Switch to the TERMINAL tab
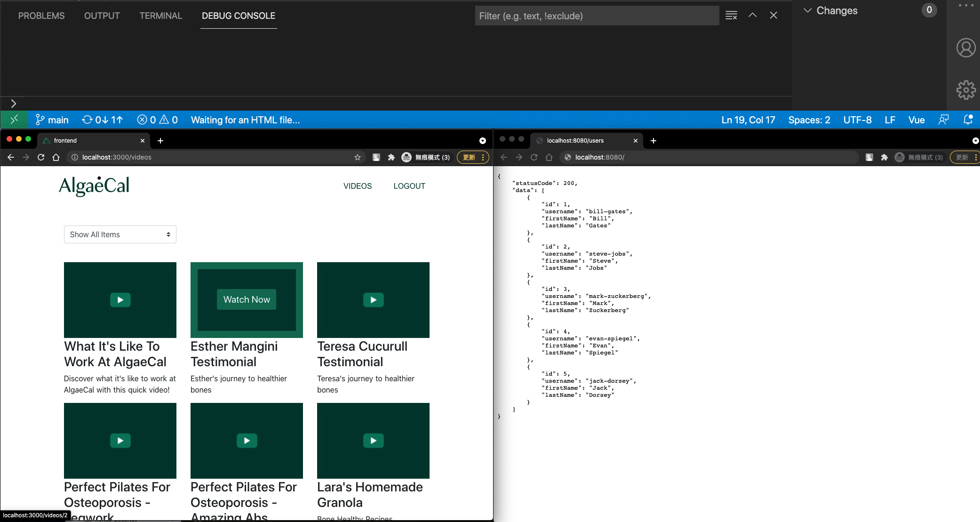Viewport: 980px width, 522px height. 161,16
